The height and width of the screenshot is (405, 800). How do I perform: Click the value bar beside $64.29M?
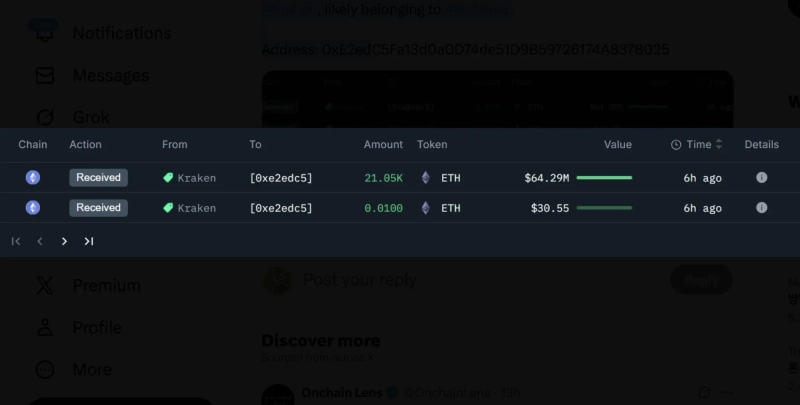click(x=604, y=178)
